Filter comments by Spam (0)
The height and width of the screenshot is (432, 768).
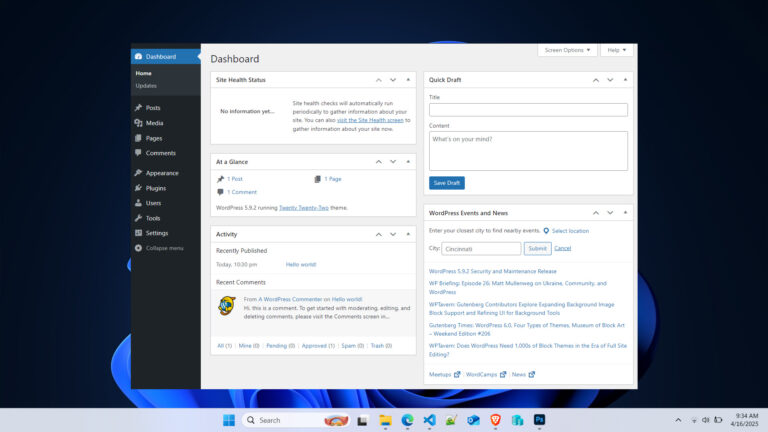[353, 346]
